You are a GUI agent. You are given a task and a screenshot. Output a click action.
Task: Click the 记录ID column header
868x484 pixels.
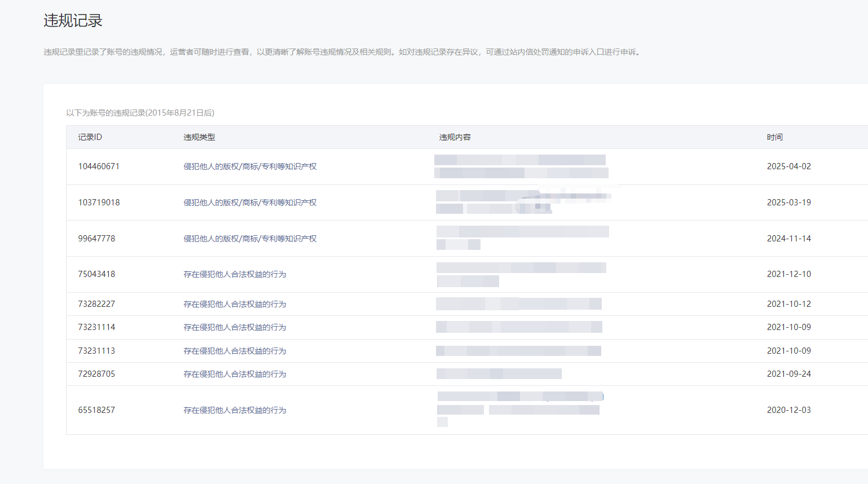click(x=90, y=137)
